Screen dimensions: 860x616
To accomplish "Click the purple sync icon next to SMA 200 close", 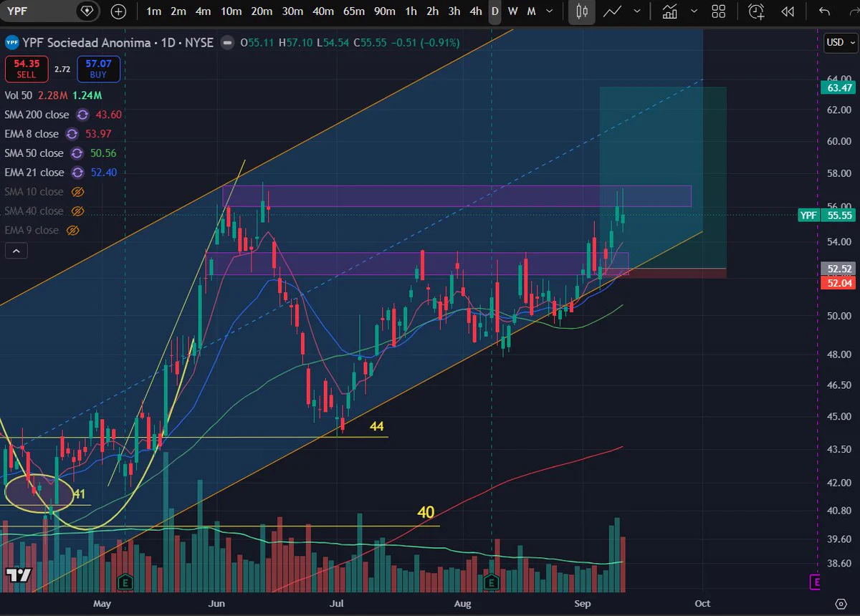I will pos(82,115).
